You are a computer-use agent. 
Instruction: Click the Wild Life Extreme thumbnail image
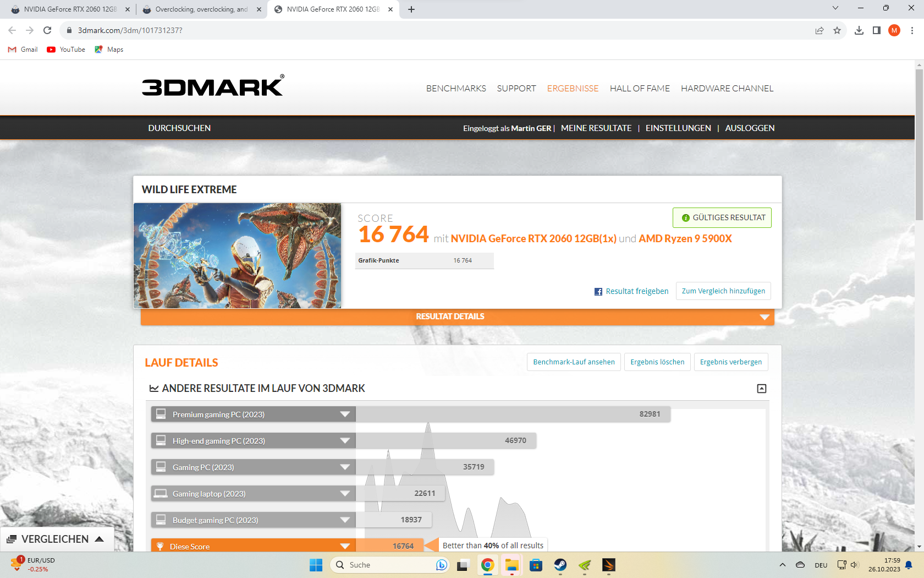tap(237, 255)
